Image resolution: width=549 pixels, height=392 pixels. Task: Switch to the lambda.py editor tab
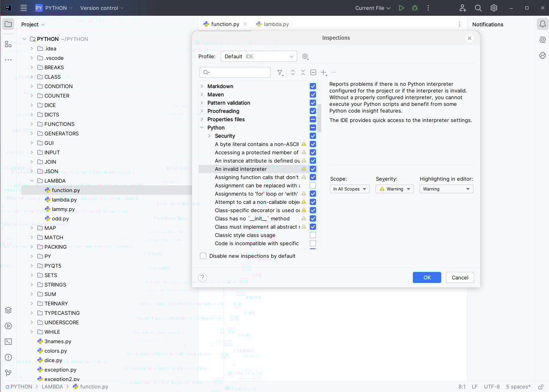273,24
